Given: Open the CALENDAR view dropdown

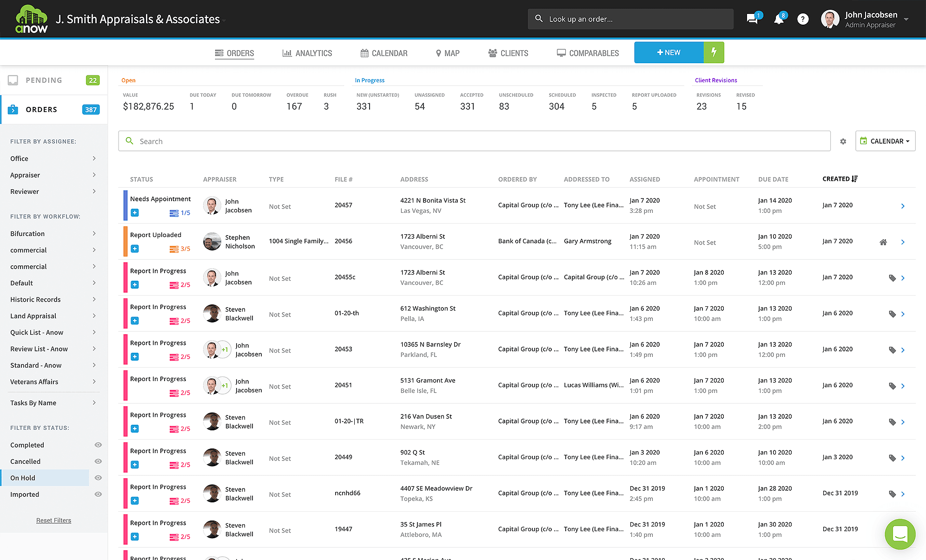Looking at the screenshot, I should point(885,141).
